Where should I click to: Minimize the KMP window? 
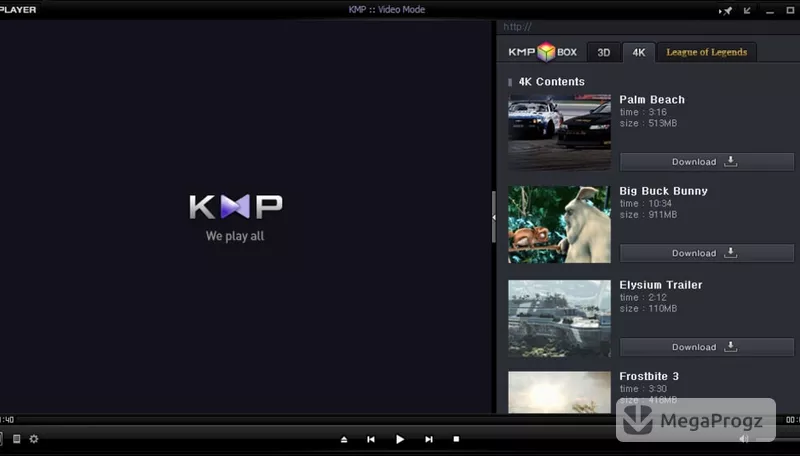click(769, 11)
